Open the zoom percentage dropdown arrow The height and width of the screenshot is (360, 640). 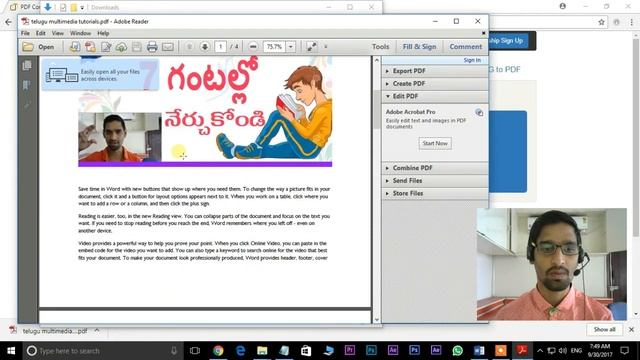pyautogui.click(x=291, y=47)
